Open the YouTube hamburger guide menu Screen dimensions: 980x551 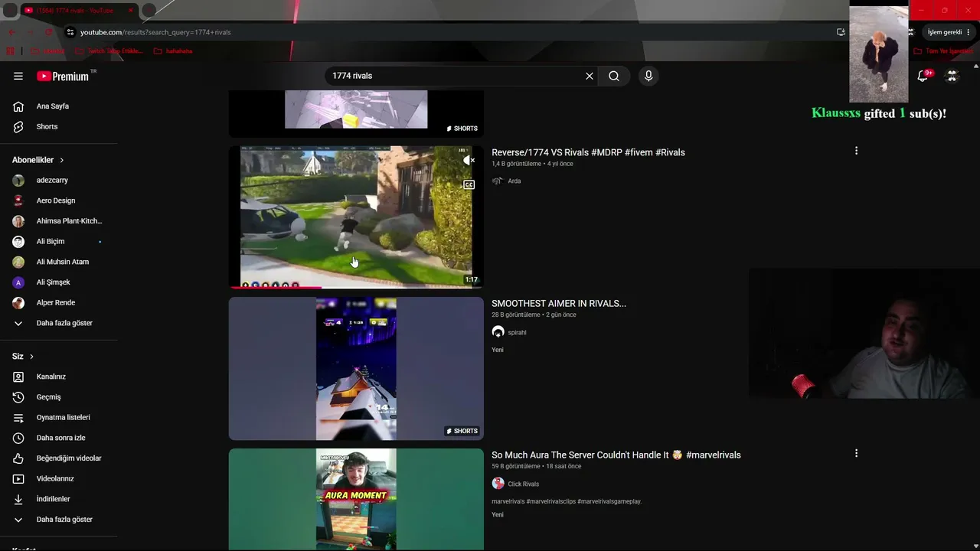(x=18, y=76)
